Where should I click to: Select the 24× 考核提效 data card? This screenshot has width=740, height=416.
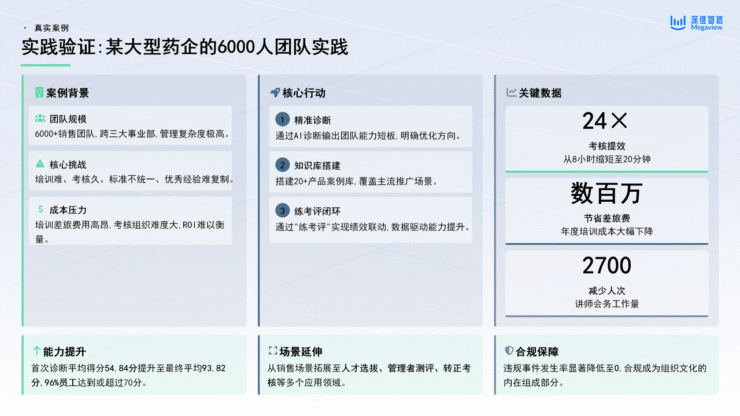(606, 139)
